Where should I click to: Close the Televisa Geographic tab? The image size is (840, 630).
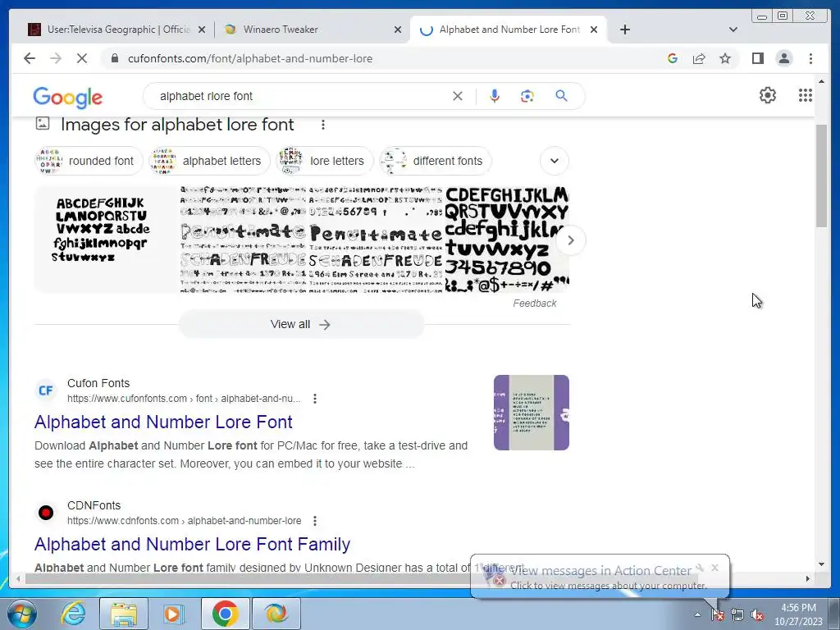click(202, 30)
